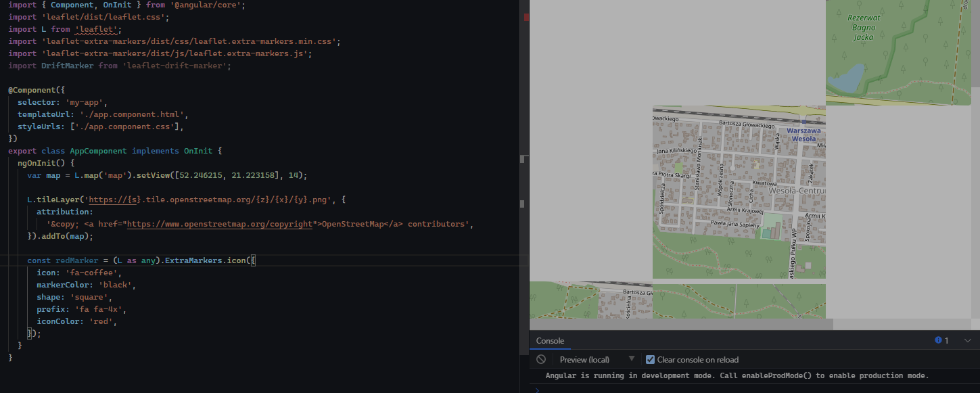Collapse the Console panel using the chevron
This screenshot has height=393, width=980.
pos(967,340)
